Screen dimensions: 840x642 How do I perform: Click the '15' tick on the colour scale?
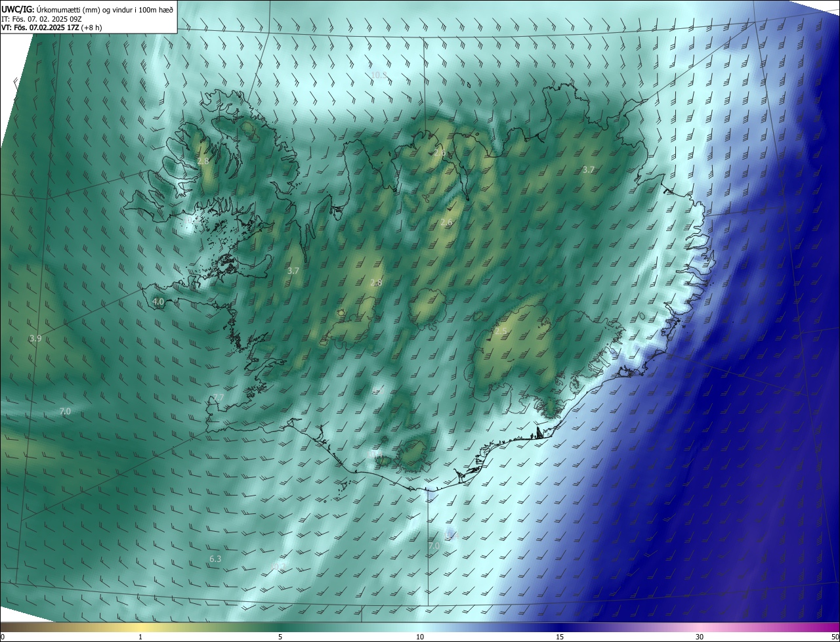(x=560, y=637)
